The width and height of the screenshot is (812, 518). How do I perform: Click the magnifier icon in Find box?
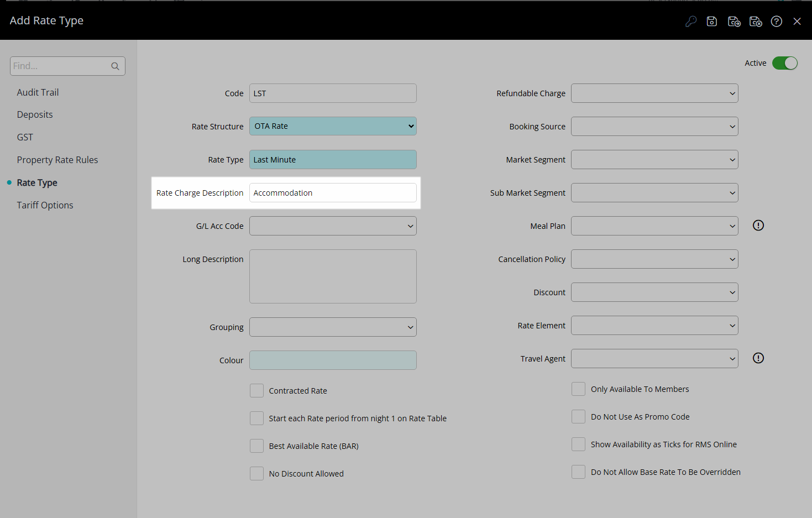click(x=115, y=66)
